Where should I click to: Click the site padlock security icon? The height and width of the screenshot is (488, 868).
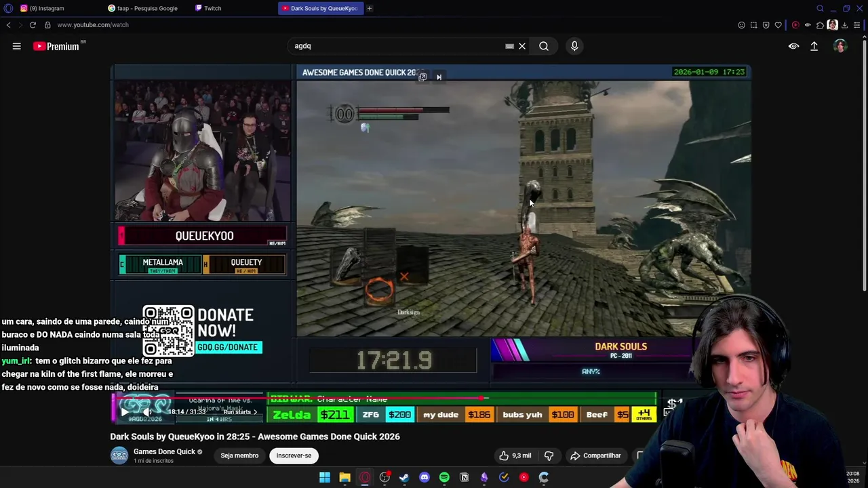[47, 25]
